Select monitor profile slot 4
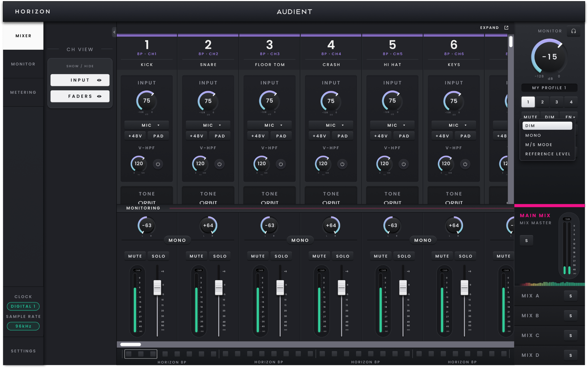 571,102
